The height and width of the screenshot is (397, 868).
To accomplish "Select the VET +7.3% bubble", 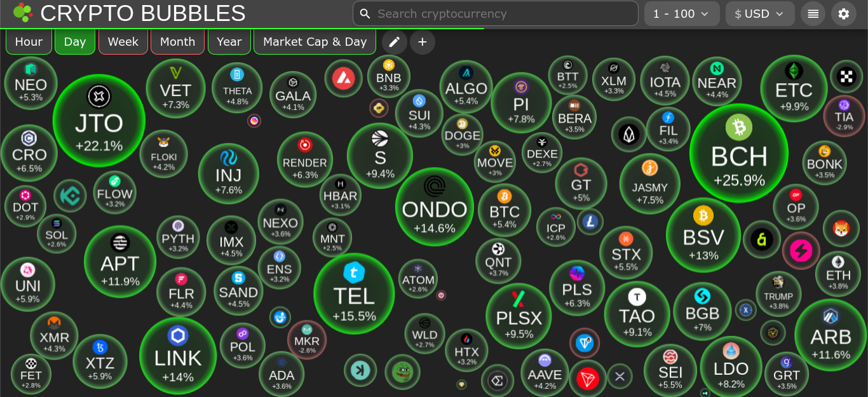I will pyautogui.click(x=176, y=88).
